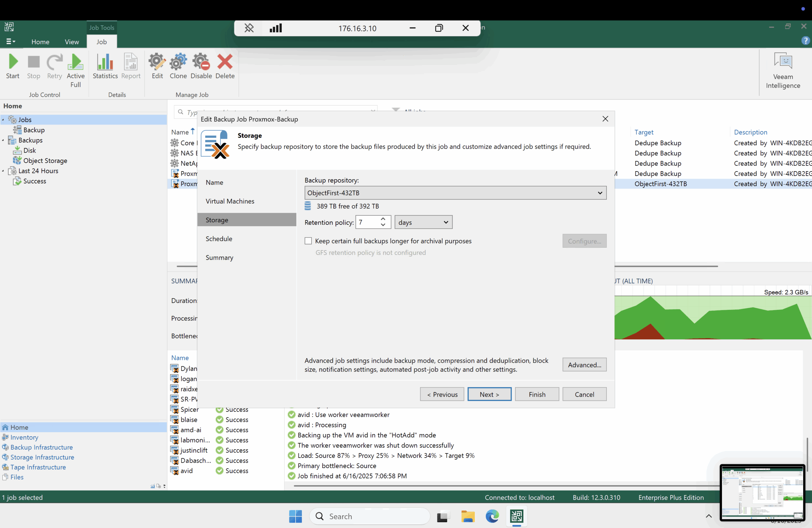Switch to the View ribbon tab
812x528 pixels.
[x=72, y=42]
